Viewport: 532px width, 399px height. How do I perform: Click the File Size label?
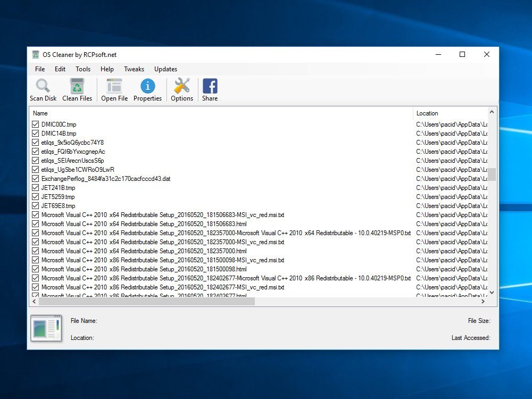[479, 321]
